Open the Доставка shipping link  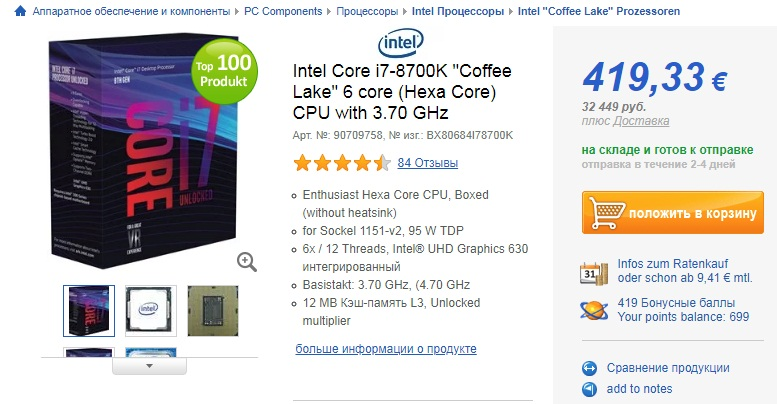(641, 121)
